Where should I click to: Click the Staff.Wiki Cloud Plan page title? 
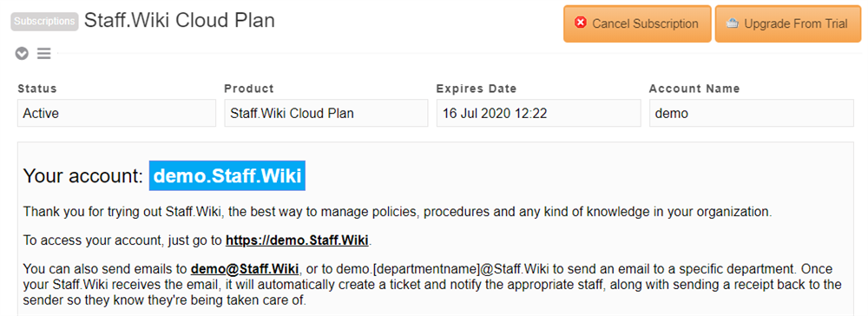click(x=180, y=21)
